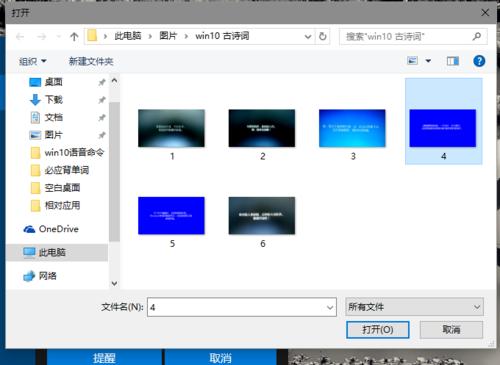The width and height of the screenshot is (500, 365).
Task: Open 必应背单词 folder in sidebar
Action: pos(67,170)
